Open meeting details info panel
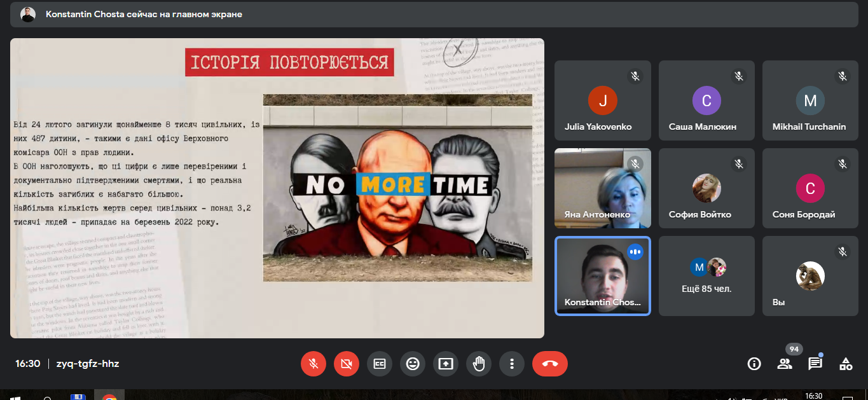Screen dimensions: 868x400 (754, 364)
